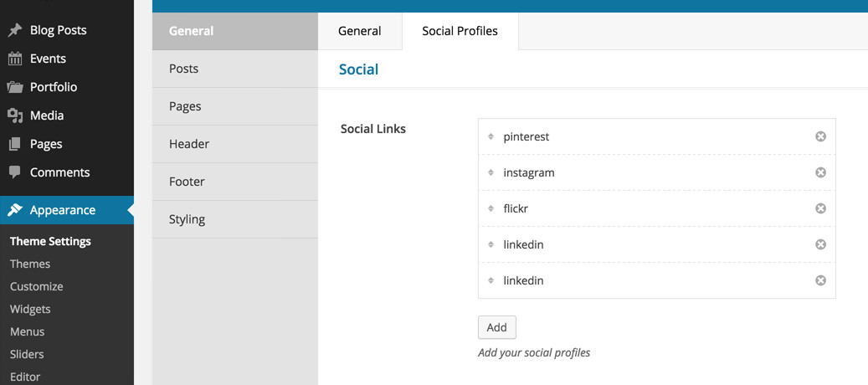This screenshot has height=385, width=868.
Task: Click the Media library icon
Action: coord(15,116)
